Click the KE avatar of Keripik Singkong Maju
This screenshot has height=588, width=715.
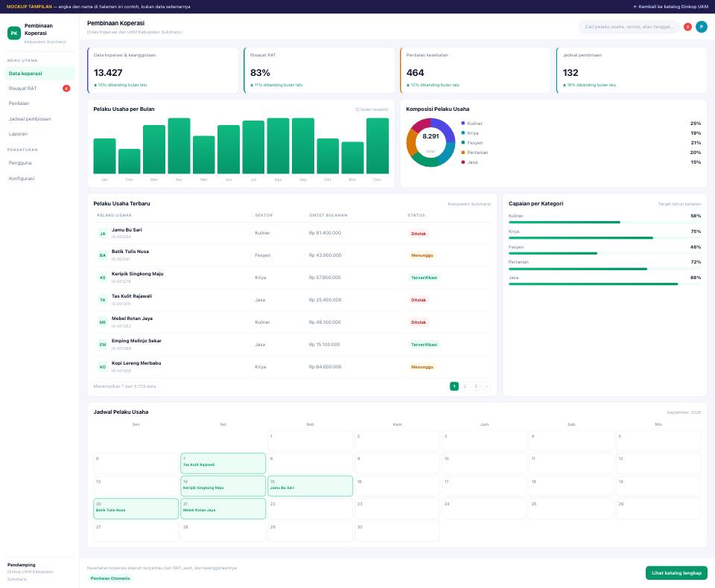[103, 278]
